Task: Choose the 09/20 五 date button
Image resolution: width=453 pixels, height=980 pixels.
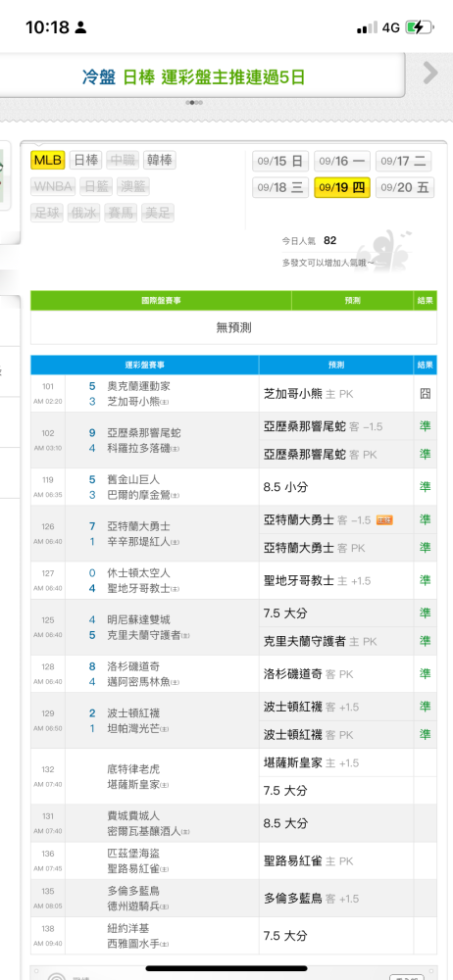Action: pyautogui.click(x=405, y=187)
